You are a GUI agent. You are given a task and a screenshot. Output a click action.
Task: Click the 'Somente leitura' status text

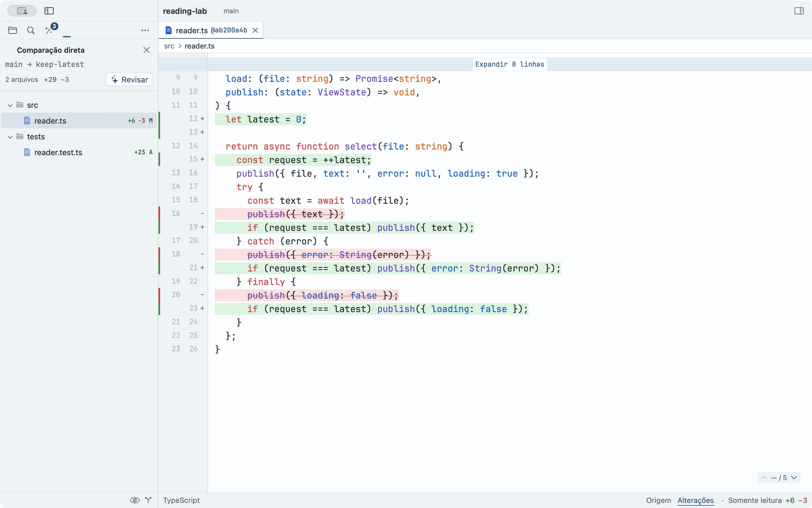(755, 500)
